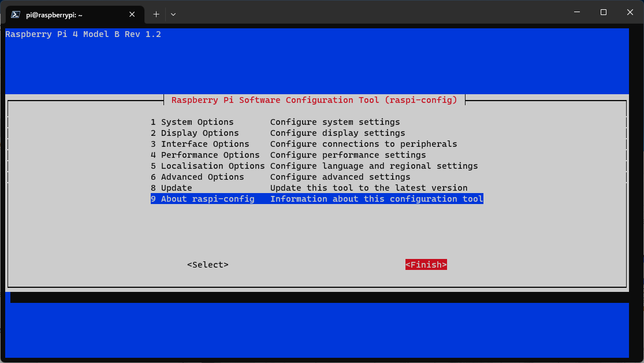Click highlighted 9 About raspi-config entry
644x363 pixels.
(317, 199)
